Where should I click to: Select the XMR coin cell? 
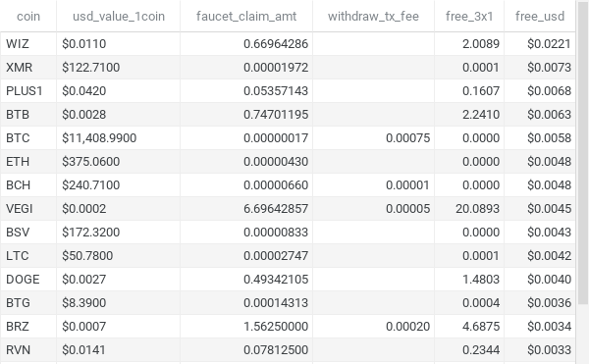[28, 68]
